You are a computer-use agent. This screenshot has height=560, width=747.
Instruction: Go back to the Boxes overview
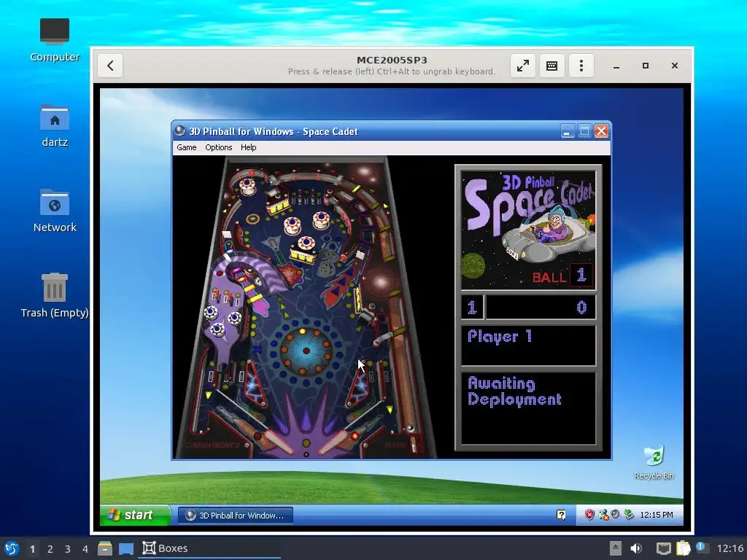coord(110,66)
